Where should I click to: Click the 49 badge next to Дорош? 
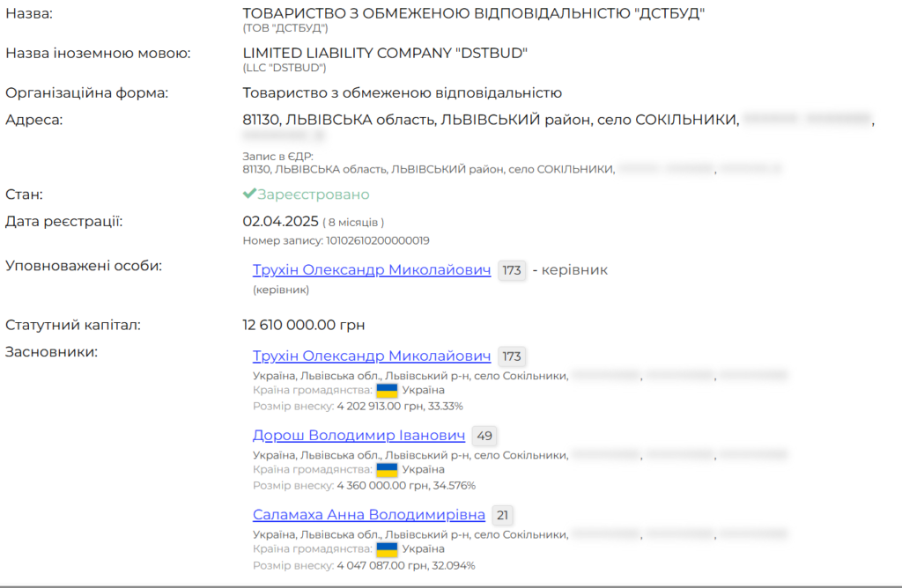(x=484, y=437)
